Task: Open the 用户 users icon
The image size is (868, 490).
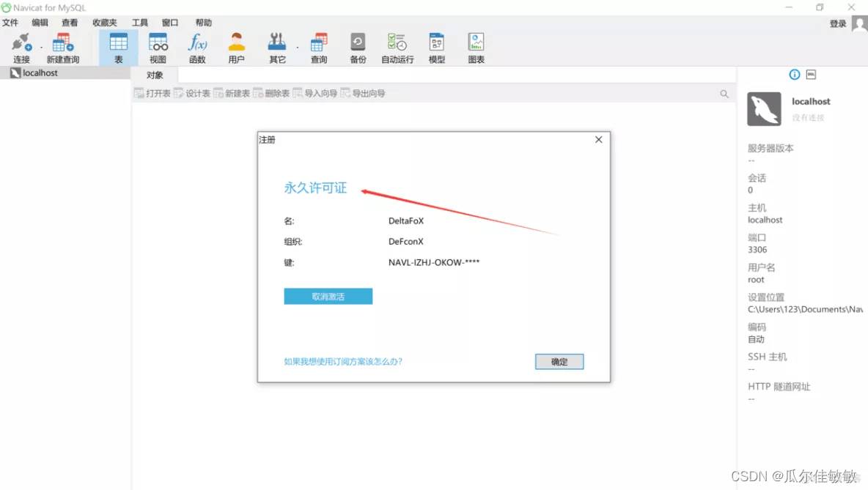Action: 236,48
